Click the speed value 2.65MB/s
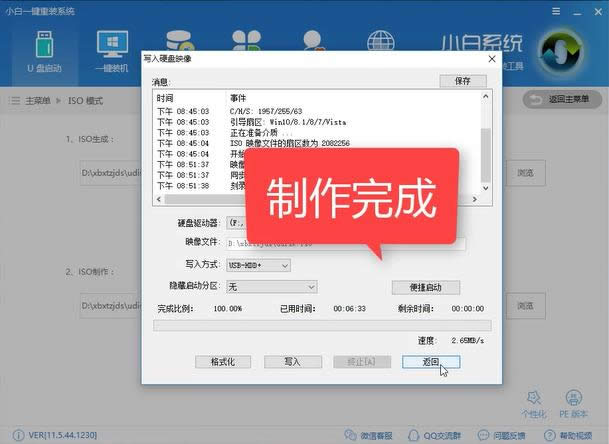609x444 pixels. click(468, 341)
